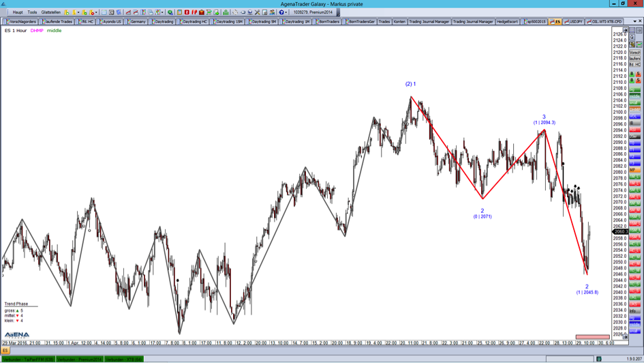This screenshot has height=363, width=644.
Task: Click the blue help question-mark icon
Action: click(281, 12)
